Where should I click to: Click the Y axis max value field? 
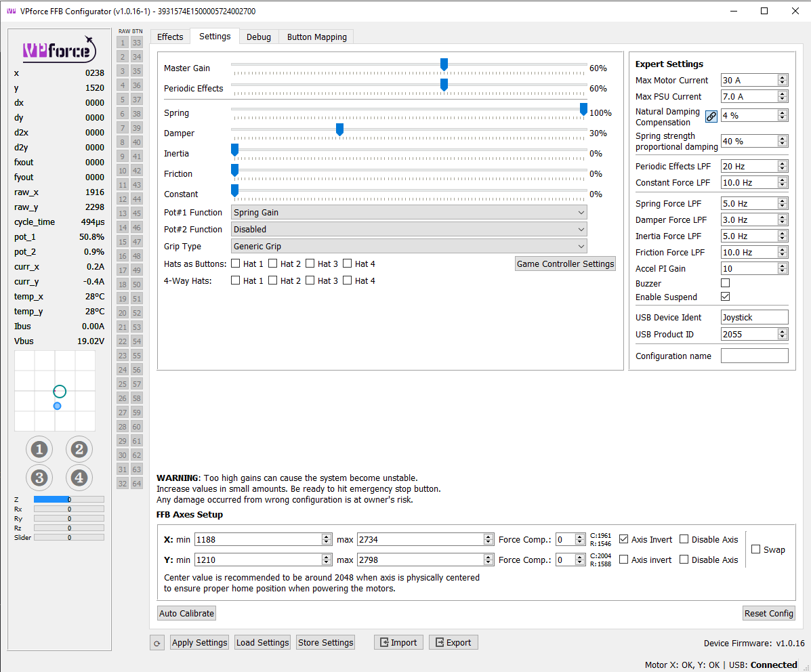pos(425,560)
